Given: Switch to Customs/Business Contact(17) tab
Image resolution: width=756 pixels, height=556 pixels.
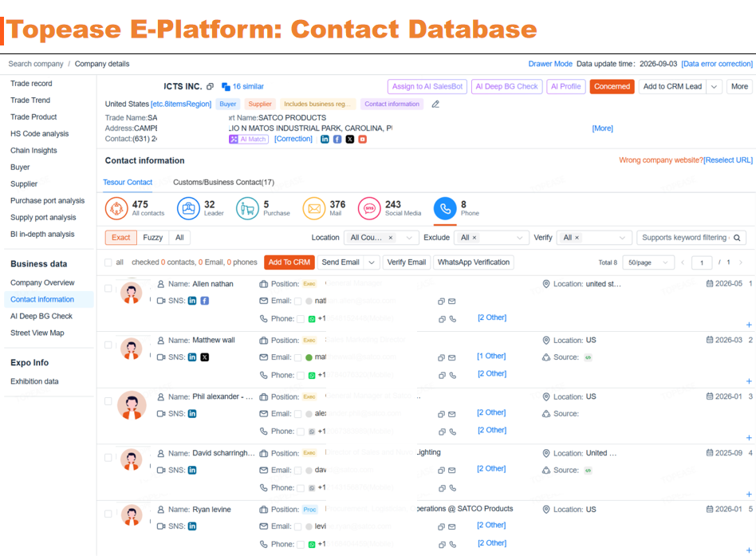Looking at the screenshot, I should pos(224,183).
